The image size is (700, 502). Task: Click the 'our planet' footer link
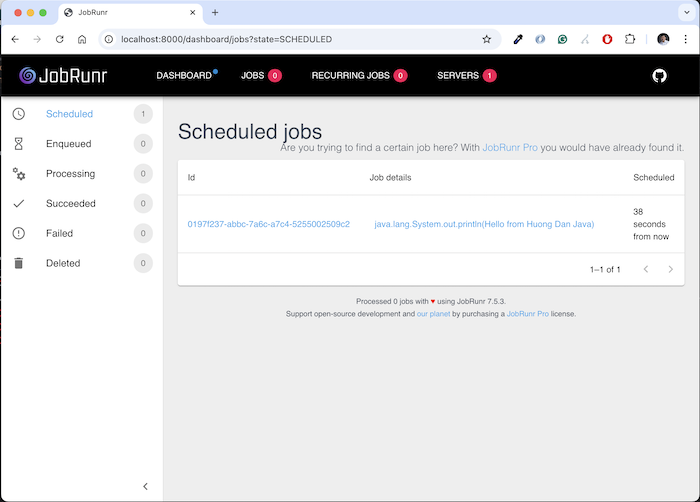[x=433, y=314]
